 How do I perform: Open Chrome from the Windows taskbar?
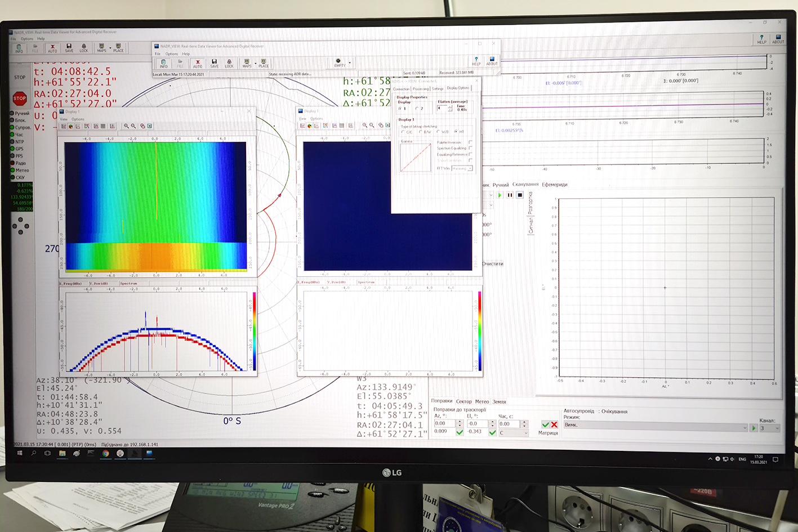click(105, 453)
